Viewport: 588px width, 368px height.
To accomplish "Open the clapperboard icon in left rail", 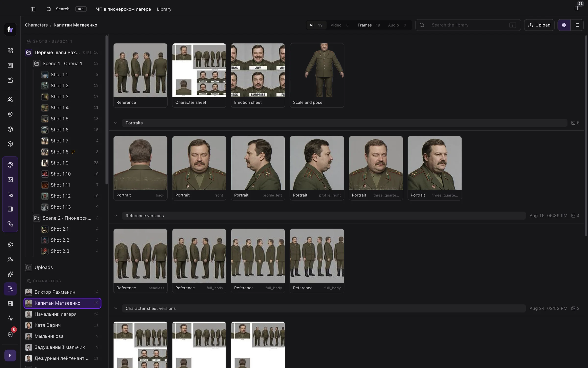I will click(x=10, y=80).
